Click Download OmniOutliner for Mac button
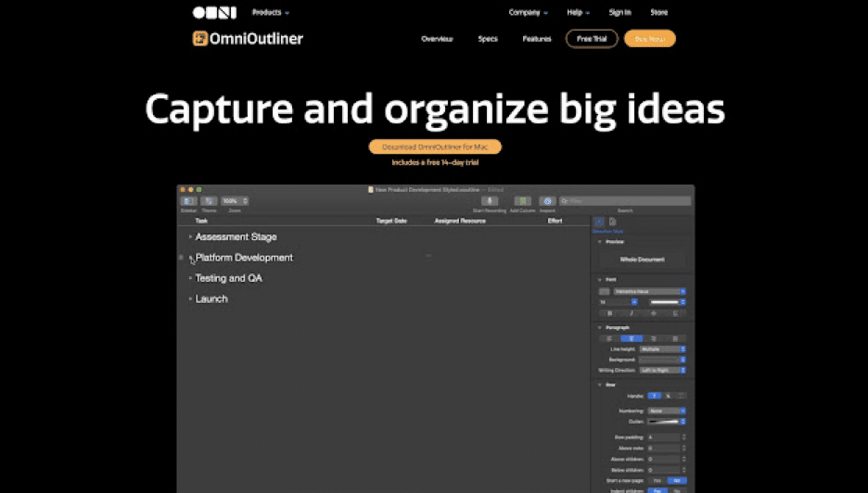Screen dimensions: 868x493 coord(435,146)
